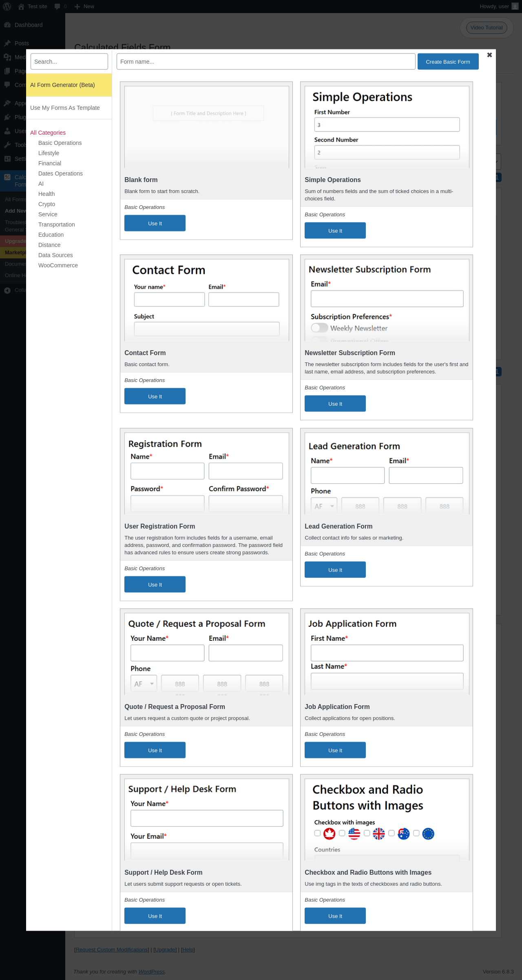Focus the template Search field

pyautogui.click(x=69, y=62)
